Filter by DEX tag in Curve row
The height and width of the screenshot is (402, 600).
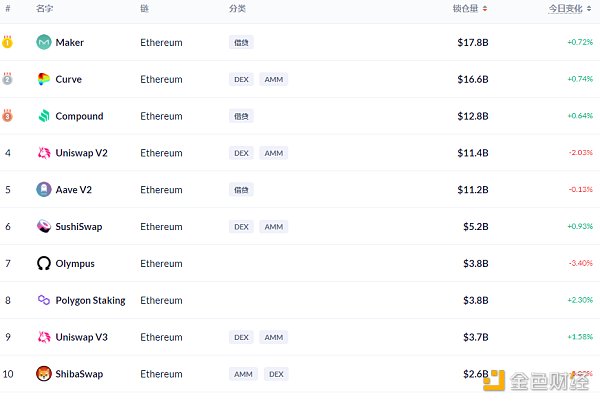tap(241, 79)
